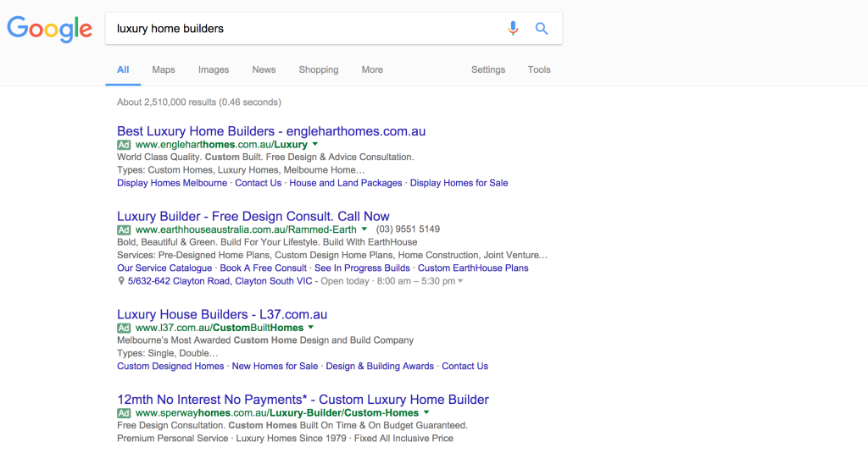The image size is (868, 453).
Task: Open Book A Free Consult sitelink
Action: tap(263, 268)
